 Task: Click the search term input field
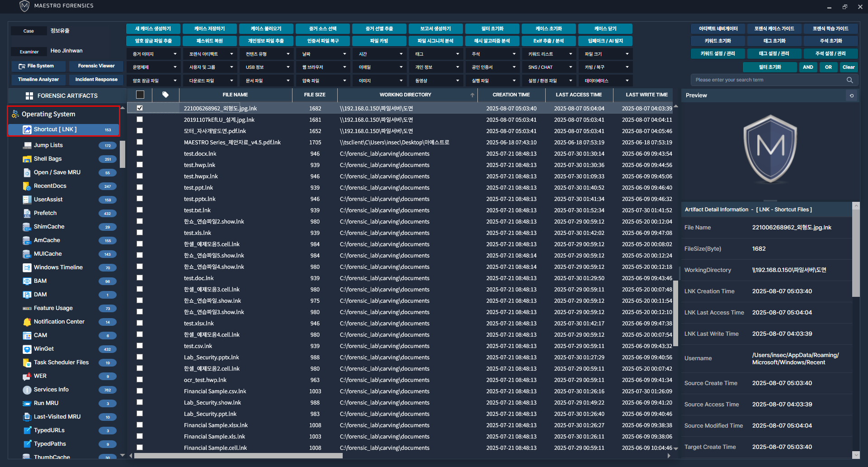pyautogui.click(x=768, y=80)
